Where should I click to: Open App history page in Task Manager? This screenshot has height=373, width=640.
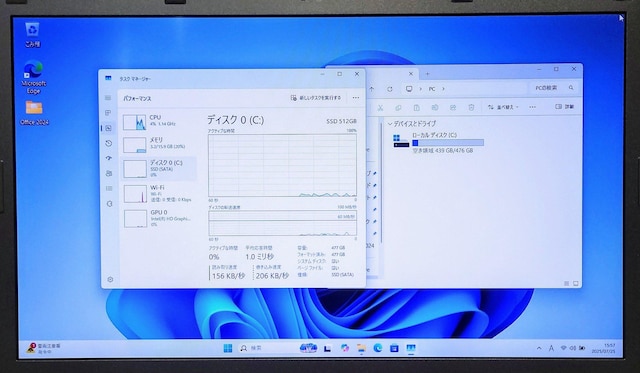click(109, 143)
